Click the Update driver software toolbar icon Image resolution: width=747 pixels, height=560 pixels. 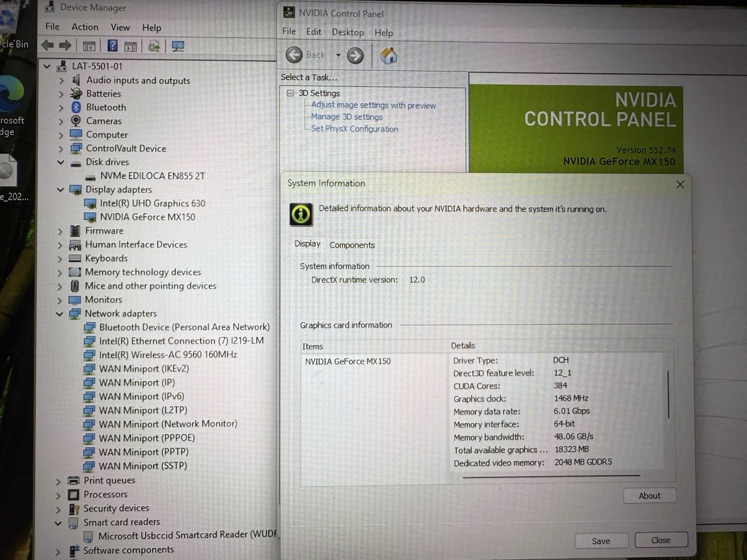(x=154, y=46)
